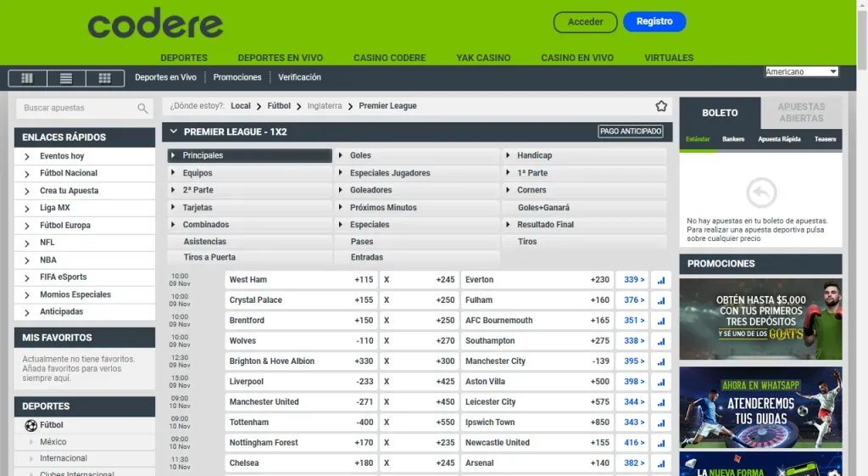
Task: Collapse the Premier League - 1X2 section
Action: [x=174, y=132]
